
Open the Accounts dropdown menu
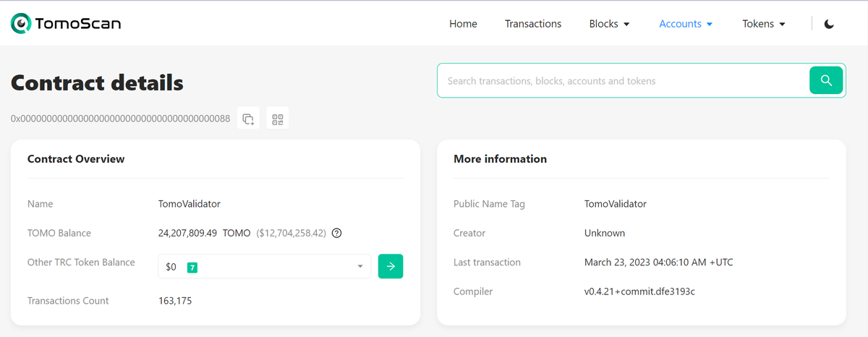click(686, 24)
